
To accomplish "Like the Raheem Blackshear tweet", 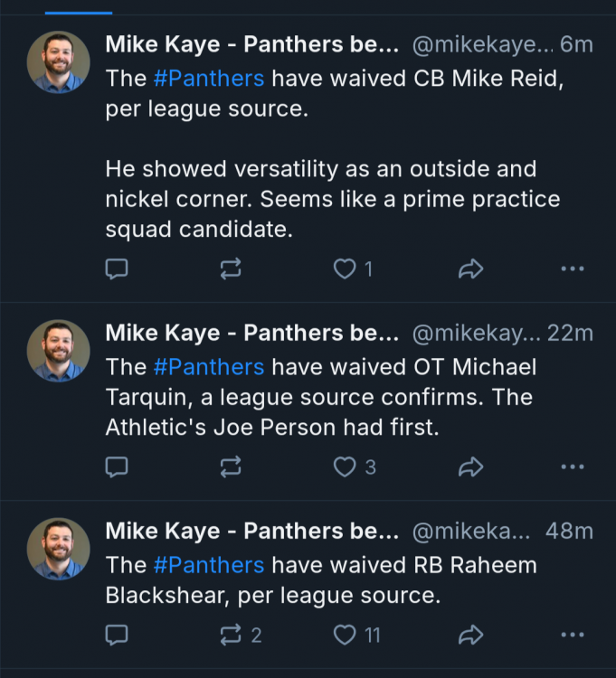I will click(x=345, y=636).
